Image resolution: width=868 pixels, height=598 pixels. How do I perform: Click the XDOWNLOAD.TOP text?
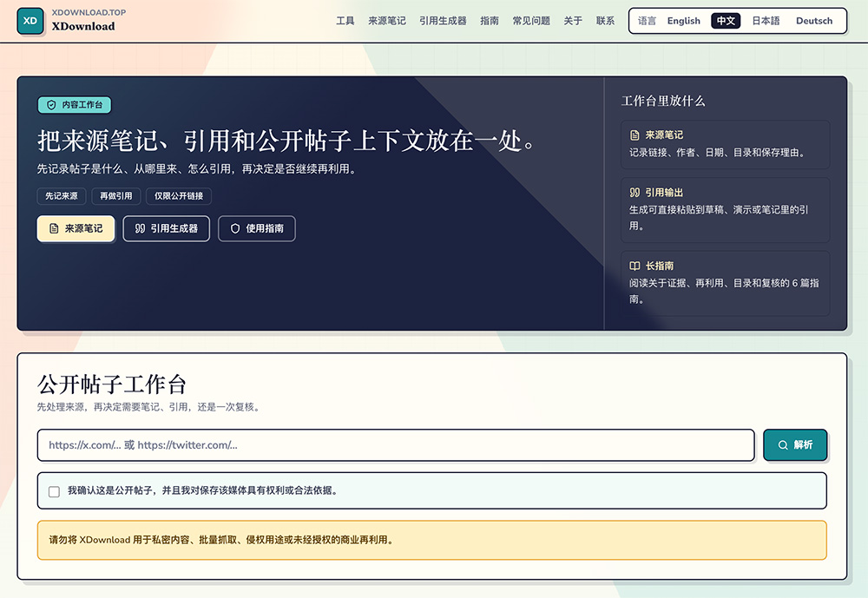point(89,12)
